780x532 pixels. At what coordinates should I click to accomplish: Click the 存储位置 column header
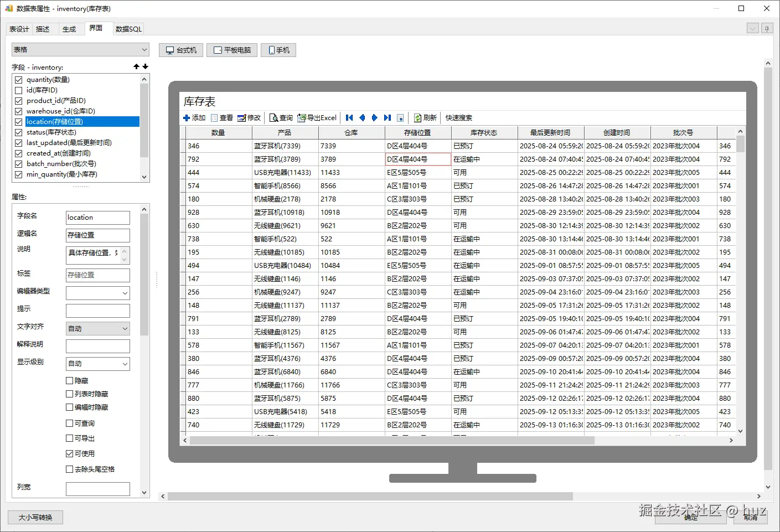pyautogui.click(x=418, y=133)
